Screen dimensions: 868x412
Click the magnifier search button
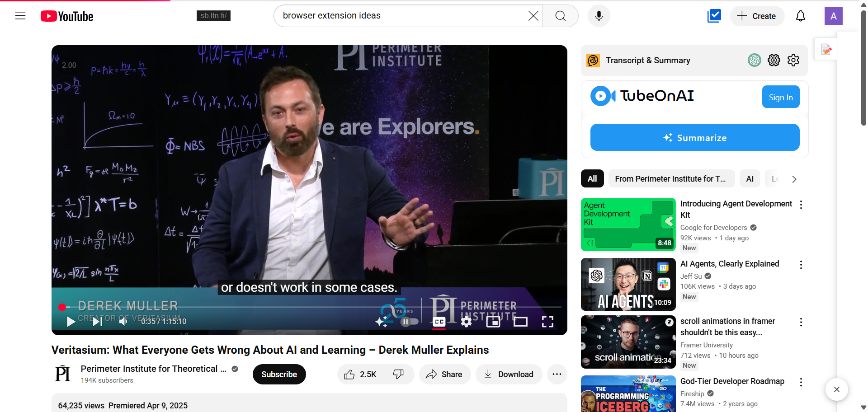[561, 16]
